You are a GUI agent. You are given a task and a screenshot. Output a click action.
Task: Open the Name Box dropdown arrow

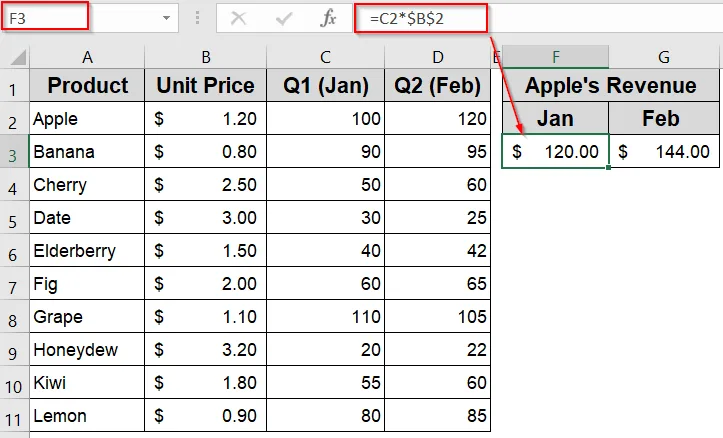coord(166,18)
